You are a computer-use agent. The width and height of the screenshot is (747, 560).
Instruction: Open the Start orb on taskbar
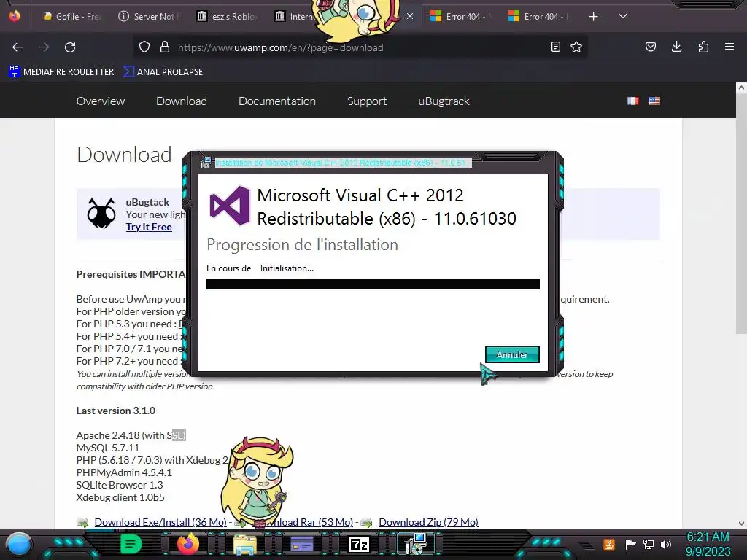[19, 544]
